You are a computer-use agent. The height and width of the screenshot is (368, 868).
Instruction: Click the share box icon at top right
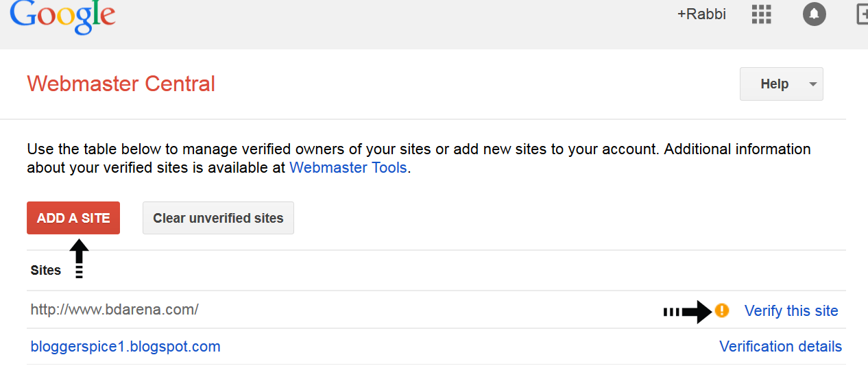click(x=863, y=14)
